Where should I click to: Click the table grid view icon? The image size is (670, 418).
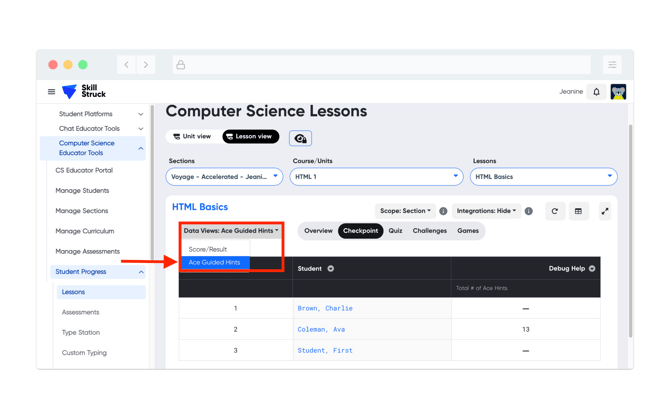[578, 212]
